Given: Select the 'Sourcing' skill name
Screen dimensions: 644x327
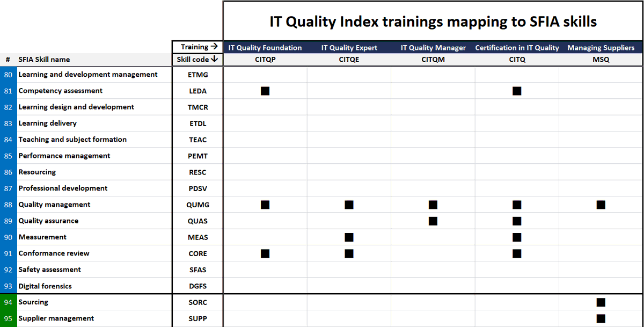Looking at the screenshot, I should (33, 302).
